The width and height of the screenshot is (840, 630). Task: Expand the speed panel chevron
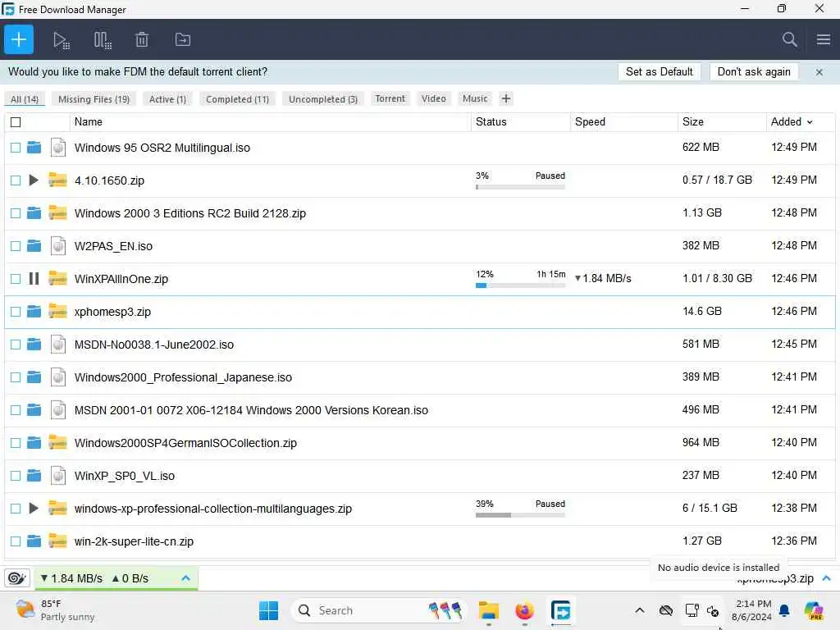tap(186, 578)
